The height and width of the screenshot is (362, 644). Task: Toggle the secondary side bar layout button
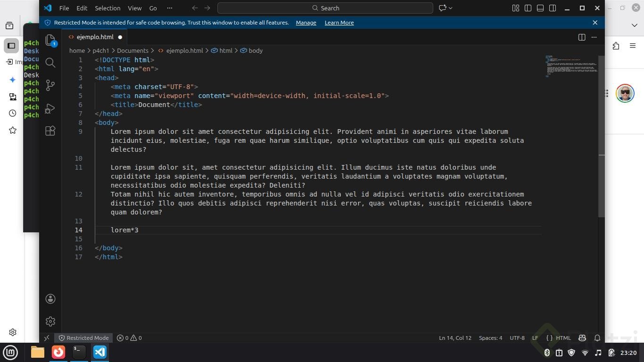click(553, 8)
